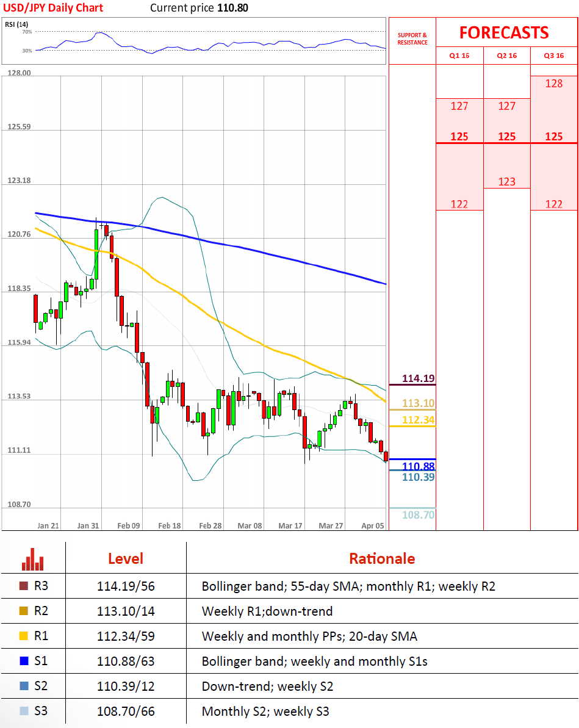Click the USD/JPY Daily Chart title
Viewport: 579px width, 728px height.
click(53, 8)
